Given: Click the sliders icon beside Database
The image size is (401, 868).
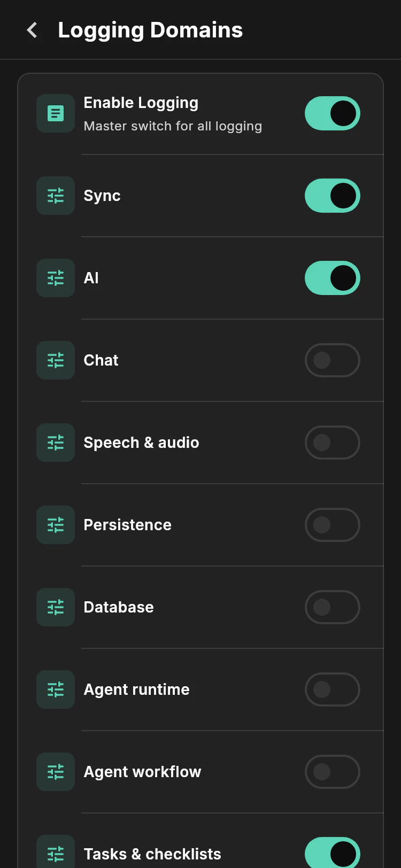Looking at the screenshot, I should pos(56,607).
